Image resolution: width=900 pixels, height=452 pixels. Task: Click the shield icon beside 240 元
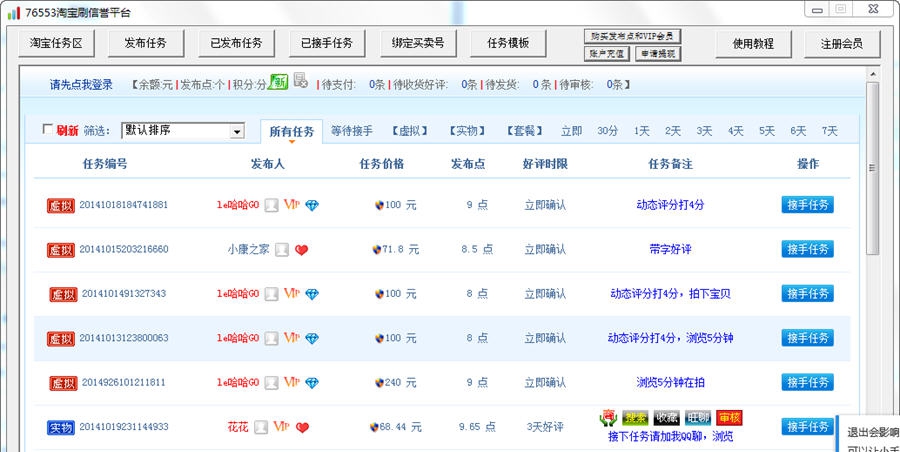tap(379, 383)
